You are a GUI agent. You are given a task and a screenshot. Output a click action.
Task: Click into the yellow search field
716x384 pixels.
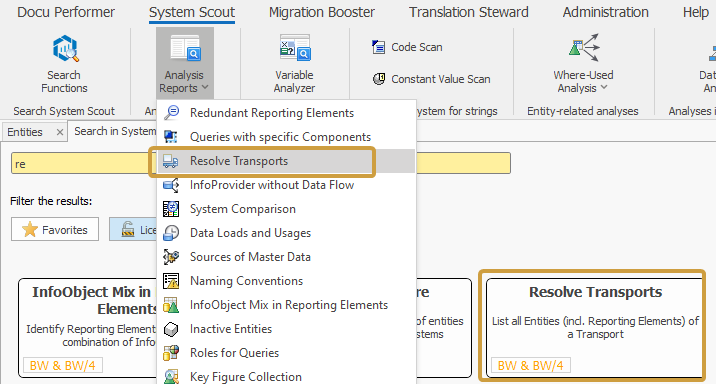coord(261,163)
